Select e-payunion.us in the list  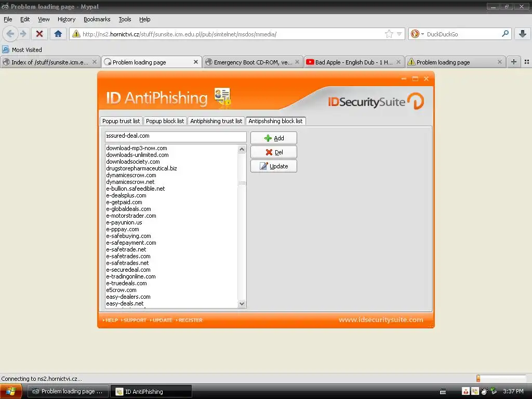pyautogui.click(x=124, y=222)
